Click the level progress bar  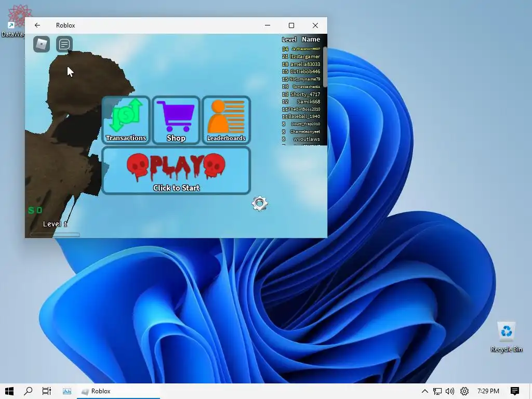click(x=55, y=234)
